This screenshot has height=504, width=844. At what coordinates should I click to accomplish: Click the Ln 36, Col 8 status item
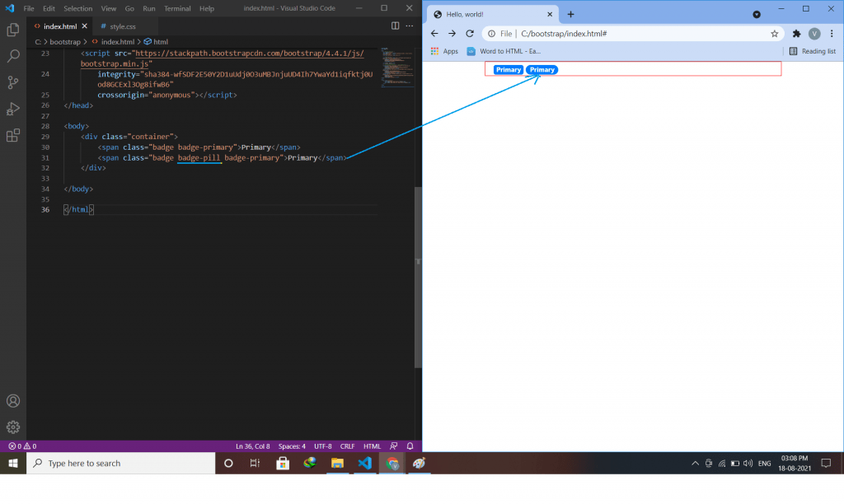coord(253,446)
